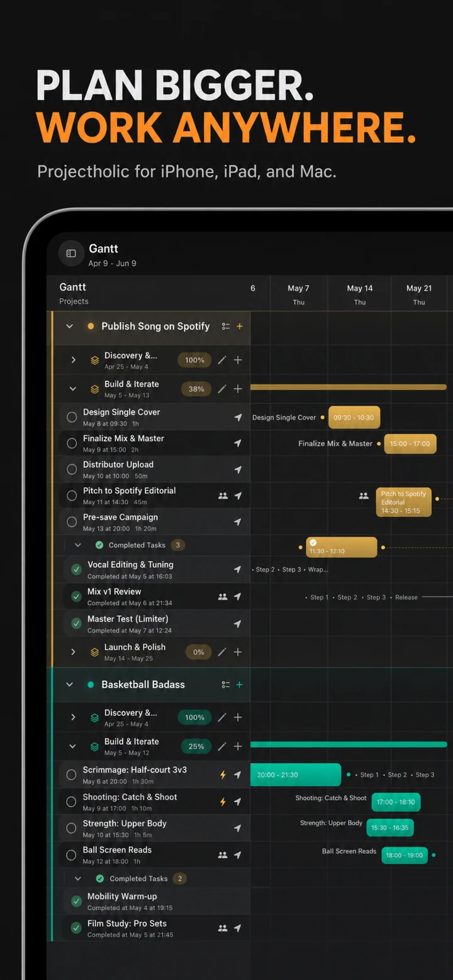The image size is (453, 980).
Task: Open the 18:00 - 19:00 Ball Screen Reads block
Action: (405, 855)
